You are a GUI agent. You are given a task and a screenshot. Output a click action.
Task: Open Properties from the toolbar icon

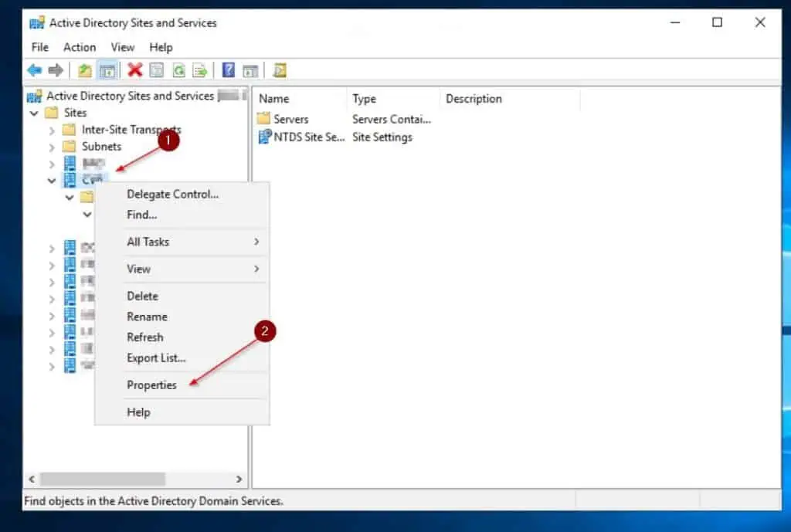(156, 70)
